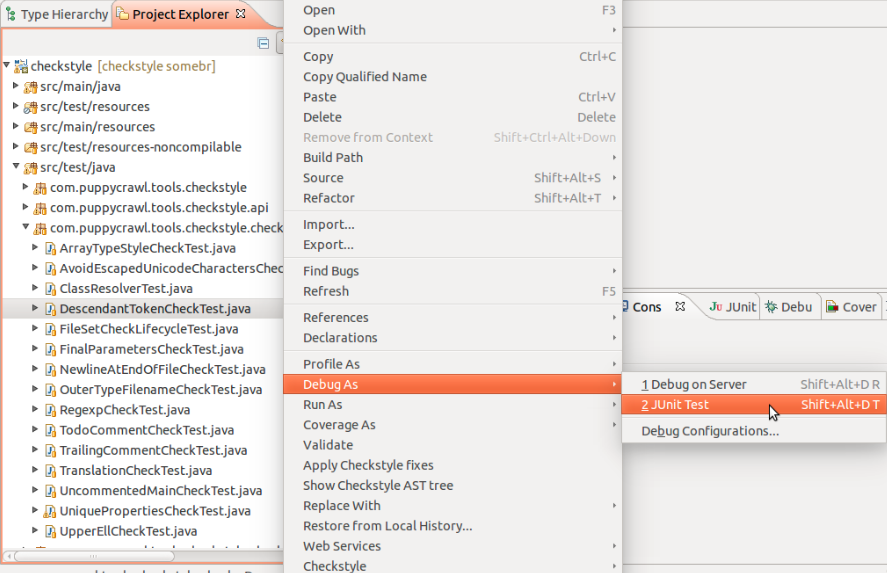Click the com.puppycrawl.tools.checkstyle.api package icon

[41, 208]
